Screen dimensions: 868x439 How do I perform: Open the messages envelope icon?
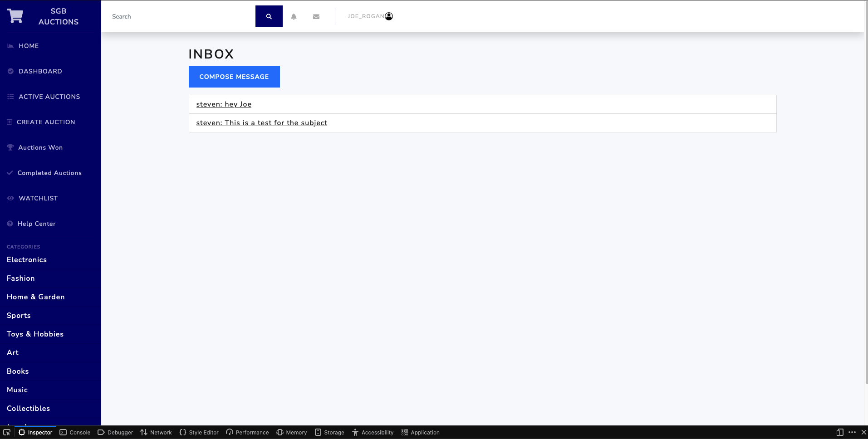point(316,16)
